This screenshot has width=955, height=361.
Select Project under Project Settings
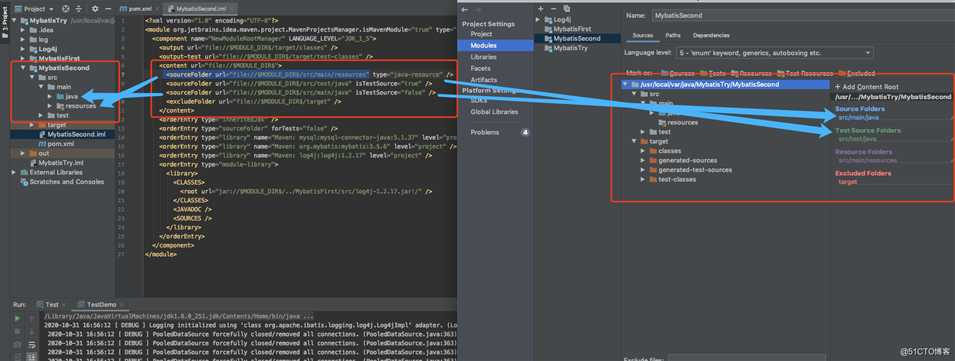pyautogui.click(x=481, y=34)
